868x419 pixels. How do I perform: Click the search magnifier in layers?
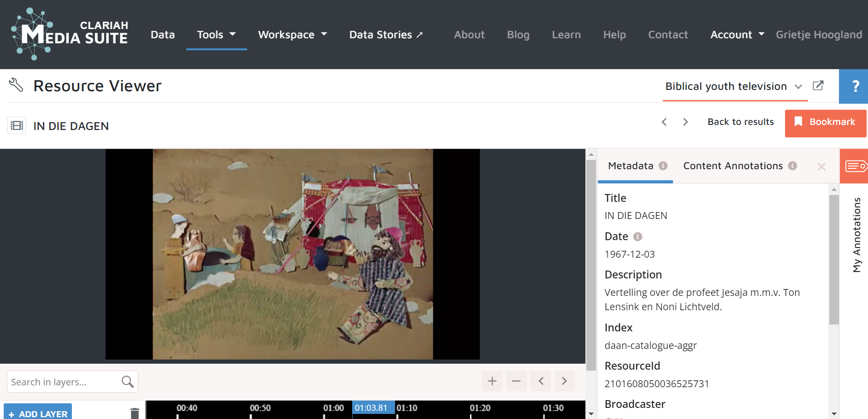[x=128, y=382]
